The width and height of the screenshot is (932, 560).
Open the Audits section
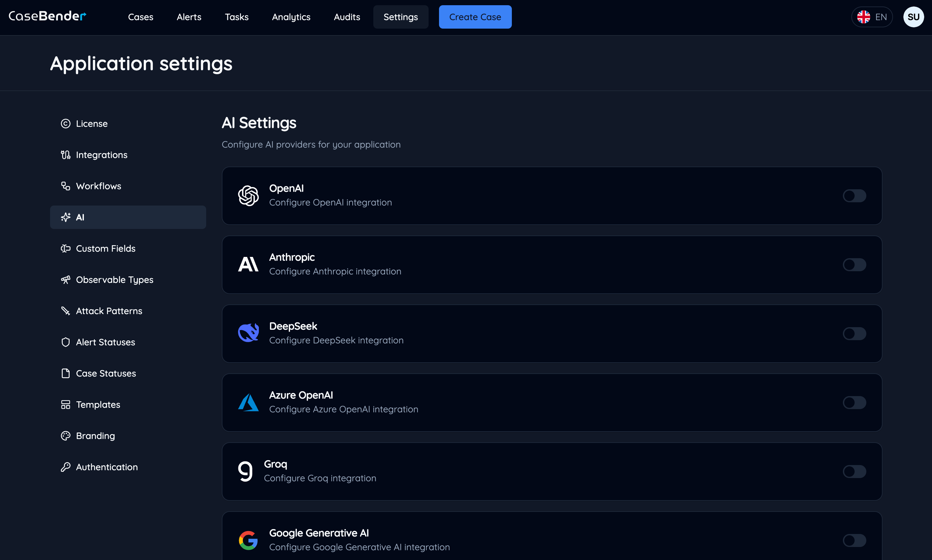[x=347, y=17]
